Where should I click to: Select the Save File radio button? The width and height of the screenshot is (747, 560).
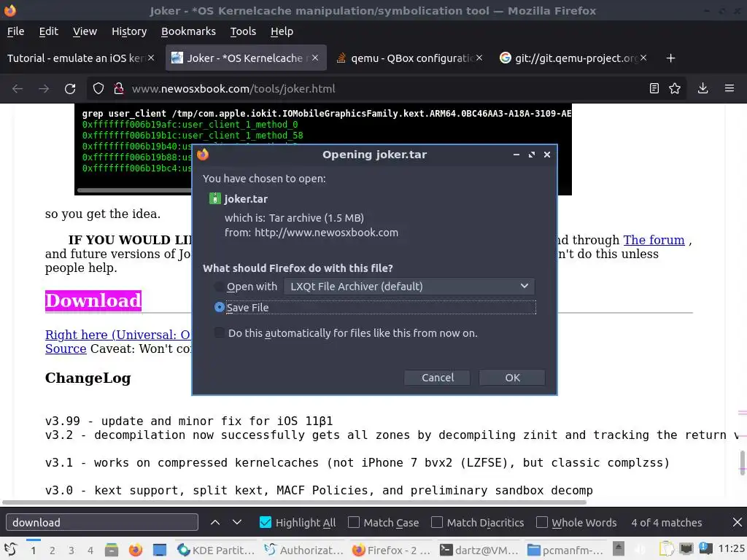click(219, 307)
